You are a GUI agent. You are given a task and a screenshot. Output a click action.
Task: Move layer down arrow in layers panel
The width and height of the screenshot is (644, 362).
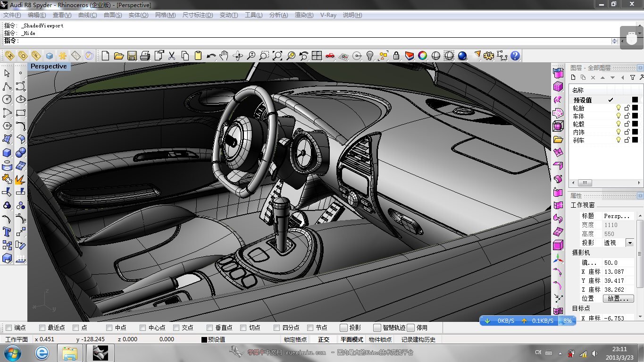(612, 77)
